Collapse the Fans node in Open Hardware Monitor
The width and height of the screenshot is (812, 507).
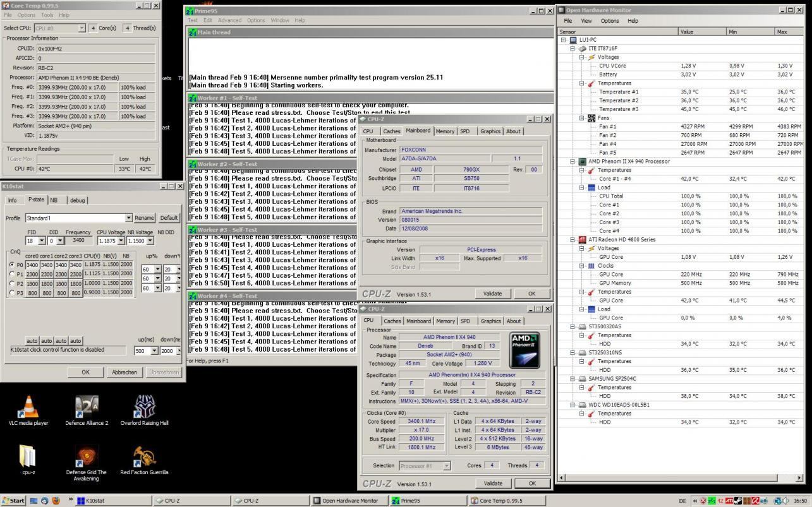tap(582, 118)
